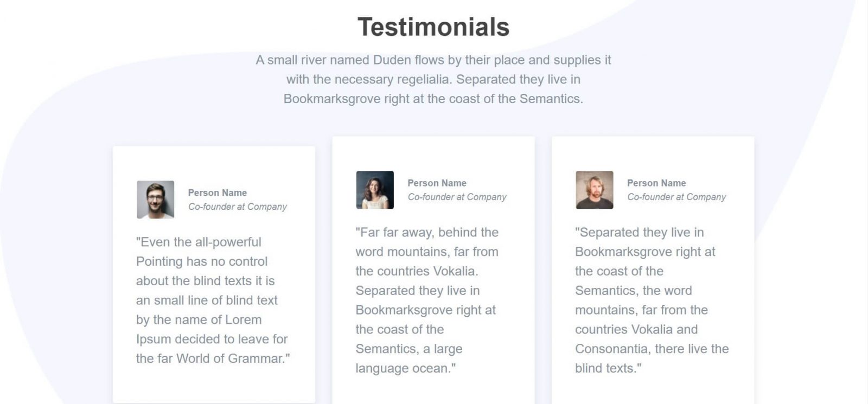Viewport: 868px width, 404px height.
Task: Click the avatar of the man with glasses
Action: (x=155, y=200)
